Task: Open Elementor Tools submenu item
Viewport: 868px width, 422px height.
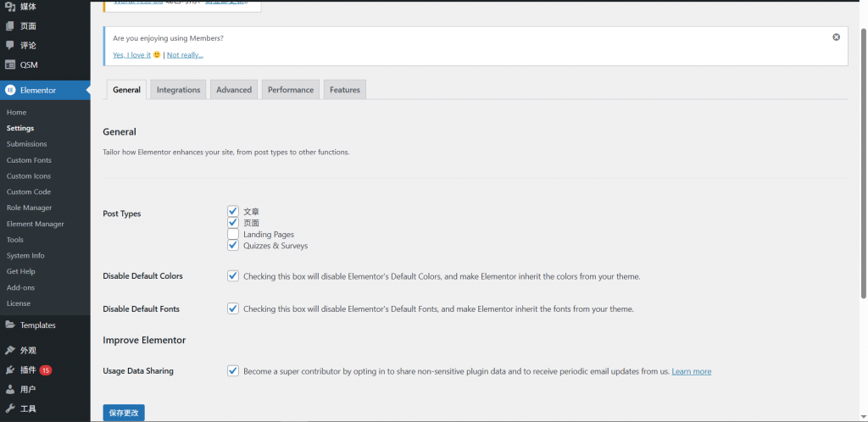Action: (x=15, y=240)
